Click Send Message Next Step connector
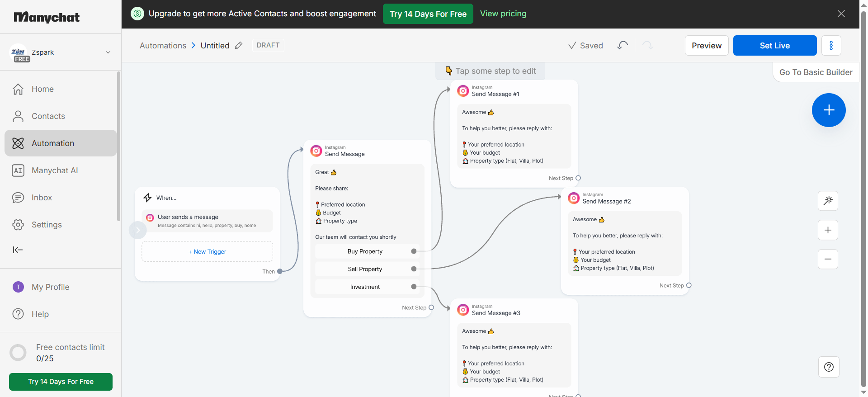868x397 pixels. (x=431, y=307)
